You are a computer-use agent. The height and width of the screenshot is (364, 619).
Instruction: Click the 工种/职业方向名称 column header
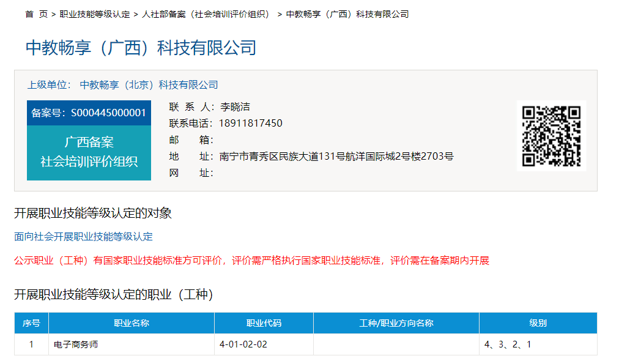[396, 323]
